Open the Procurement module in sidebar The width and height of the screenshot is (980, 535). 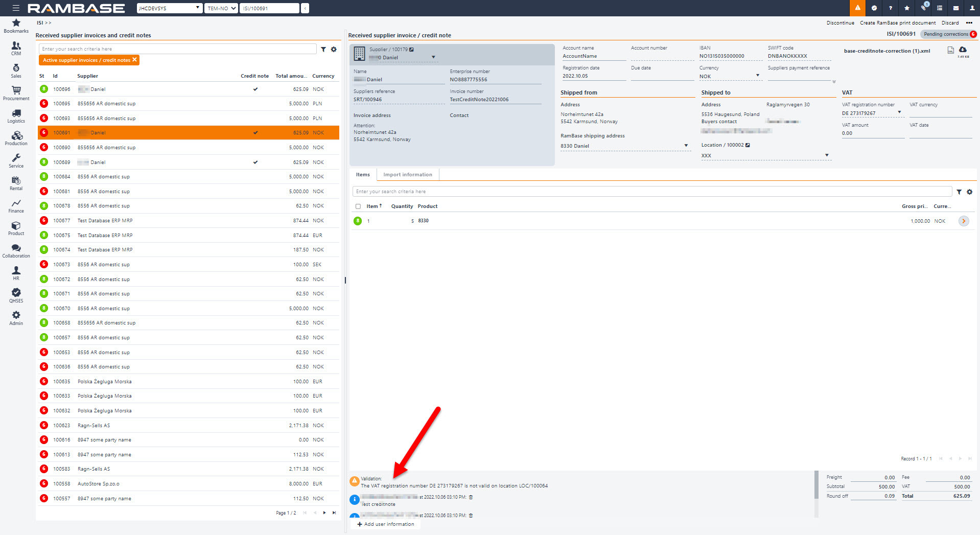16,92
